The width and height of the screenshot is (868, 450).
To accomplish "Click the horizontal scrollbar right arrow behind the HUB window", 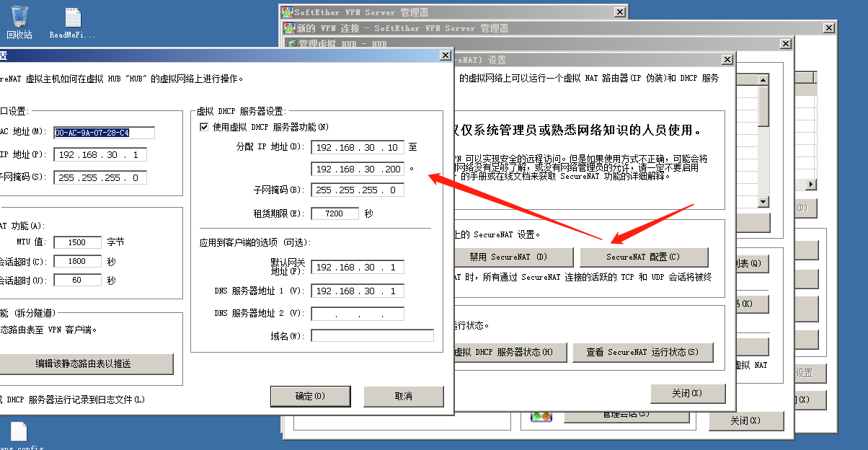I will click(x=812, y=185).
